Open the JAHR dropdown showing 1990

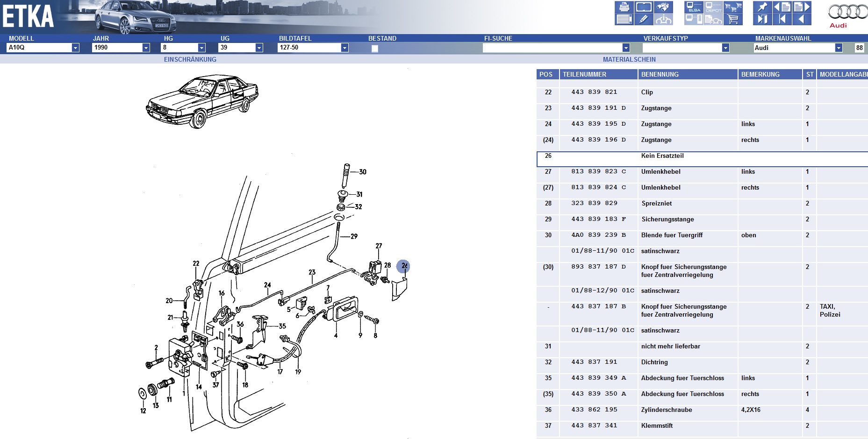point(146,48)
